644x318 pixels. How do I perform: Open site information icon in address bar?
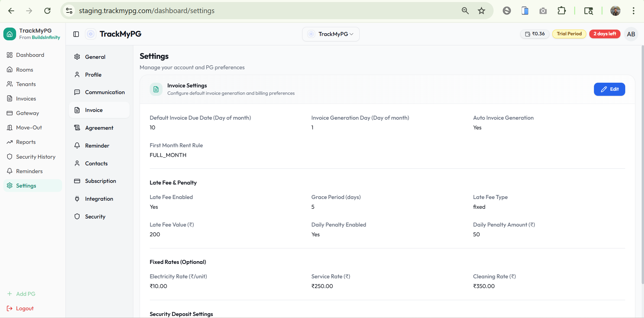tap(69, 11)
